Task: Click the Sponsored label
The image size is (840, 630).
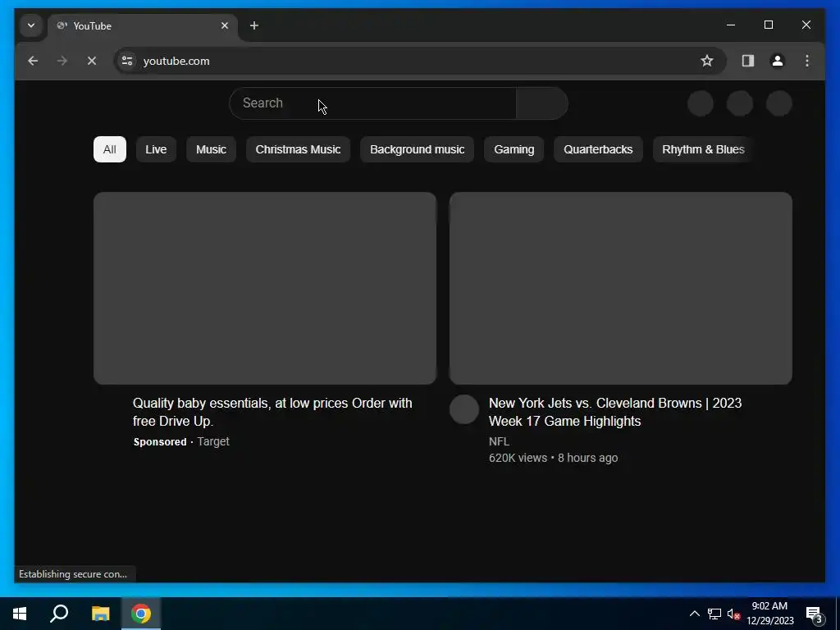Action: pos(160,442)
